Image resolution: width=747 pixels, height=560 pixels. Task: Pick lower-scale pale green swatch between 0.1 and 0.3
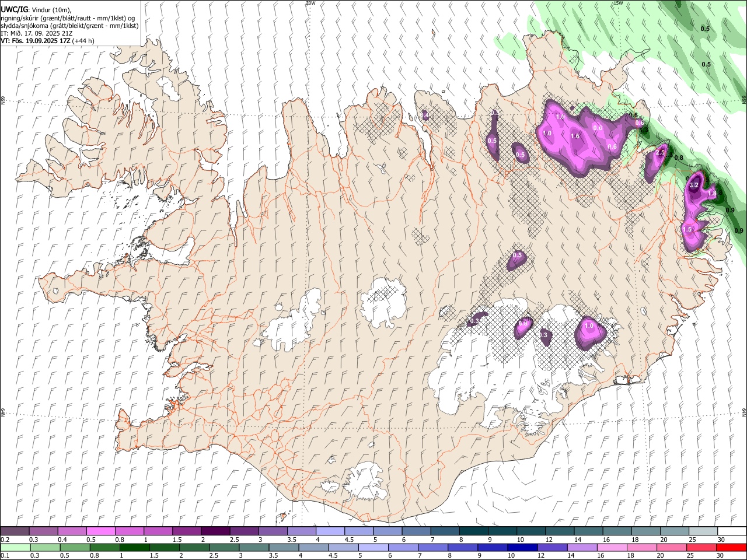coord(16,547)
